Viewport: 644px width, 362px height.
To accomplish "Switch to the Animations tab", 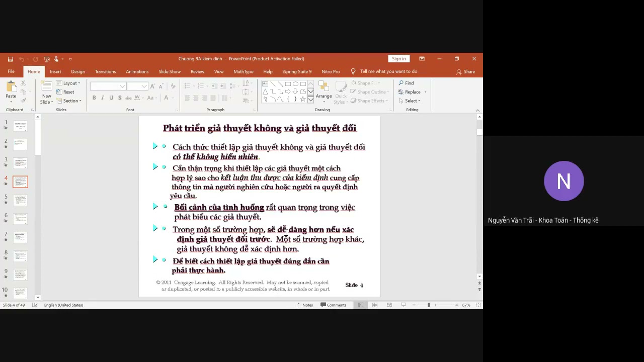I will [x=137, y=71].
